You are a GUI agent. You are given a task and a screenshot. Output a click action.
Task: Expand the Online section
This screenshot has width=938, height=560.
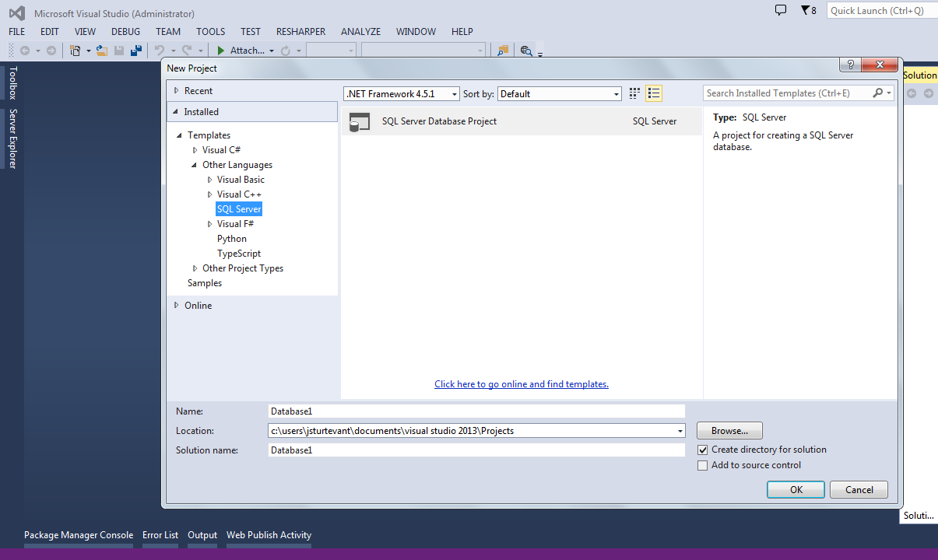click(x=177, y=306)
